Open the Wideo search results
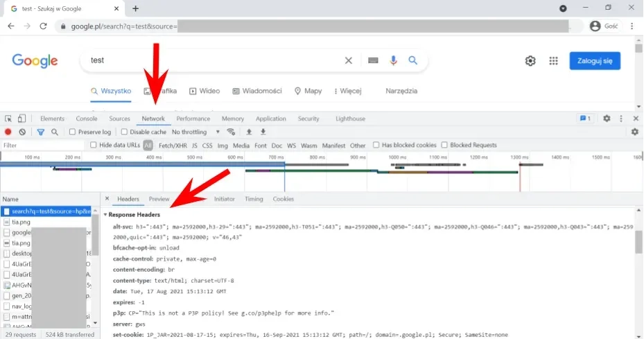 (x=204, y=91)
